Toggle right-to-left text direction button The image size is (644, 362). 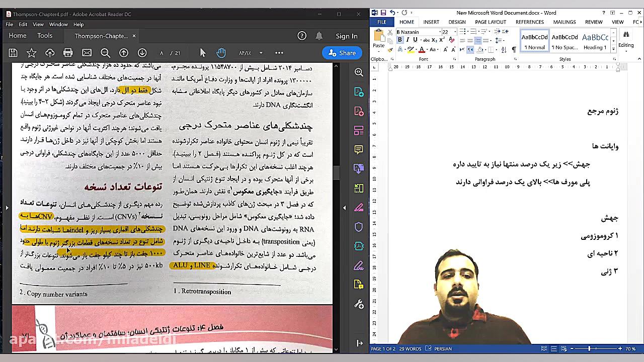pyautogui.click(x=470, y=49)
